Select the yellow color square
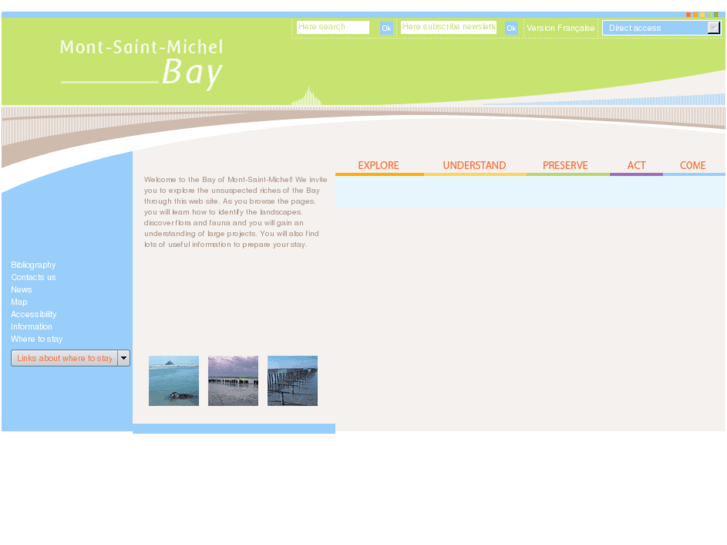The width and height of the screenshot is (727, 545). (702, 15)
